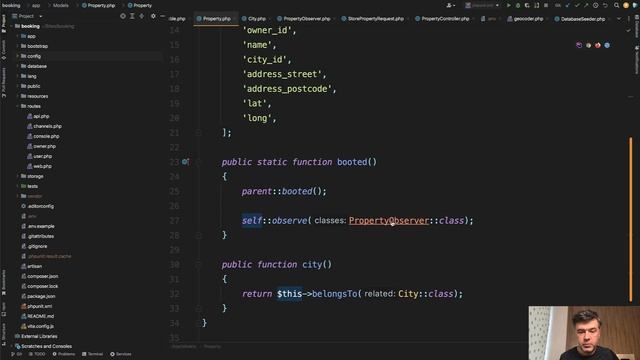The image size is (640, 360).
Task: Click the Debug bug icon in toolbar
Action: point(518,5)
